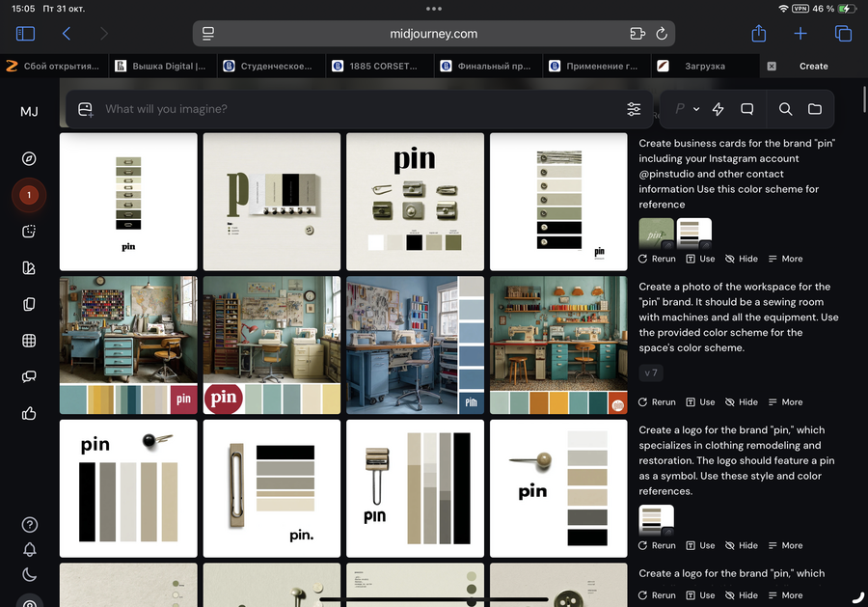
Task: Switch to the 'Загрузка' tab
Action: (x=705, y=66)
